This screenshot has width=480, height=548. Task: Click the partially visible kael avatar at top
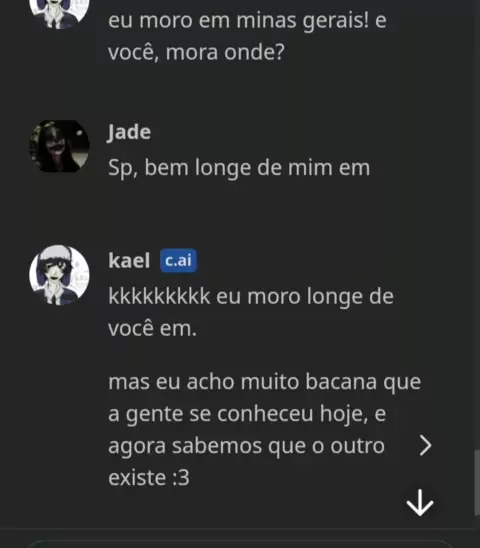click(x=59, y=12)
